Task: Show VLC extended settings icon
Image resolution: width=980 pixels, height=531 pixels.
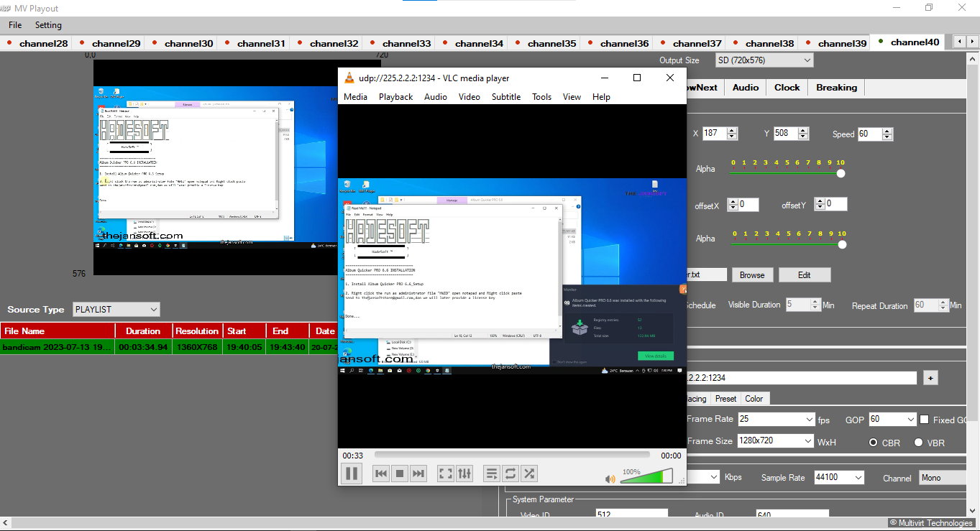Action: (464, 474)
